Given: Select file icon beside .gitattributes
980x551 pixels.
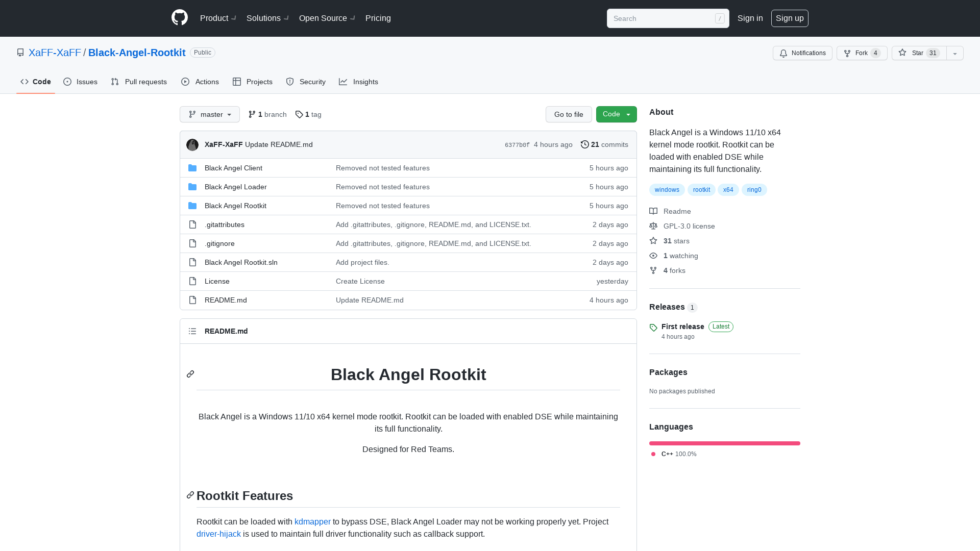Looking at the screenshot, I should [192, 224].
